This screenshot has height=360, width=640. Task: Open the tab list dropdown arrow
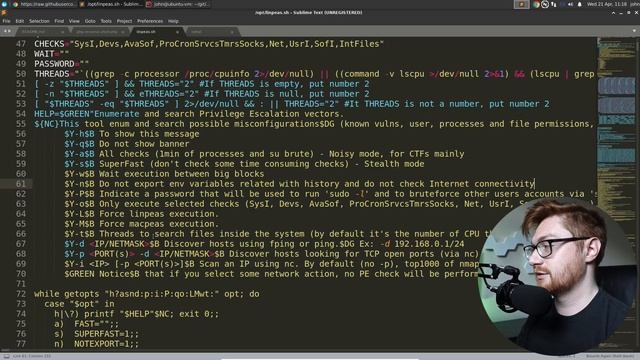pyautogui.click(x=634, y=31)
